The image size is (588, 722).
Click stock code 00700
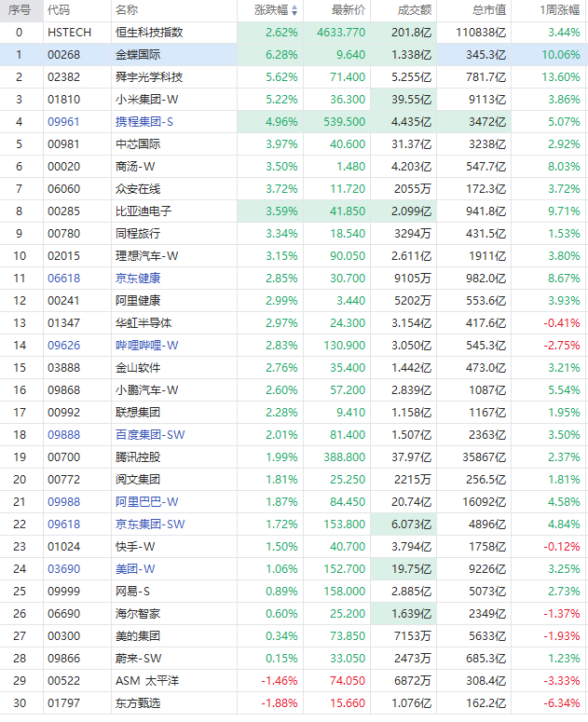coord(63,457)
